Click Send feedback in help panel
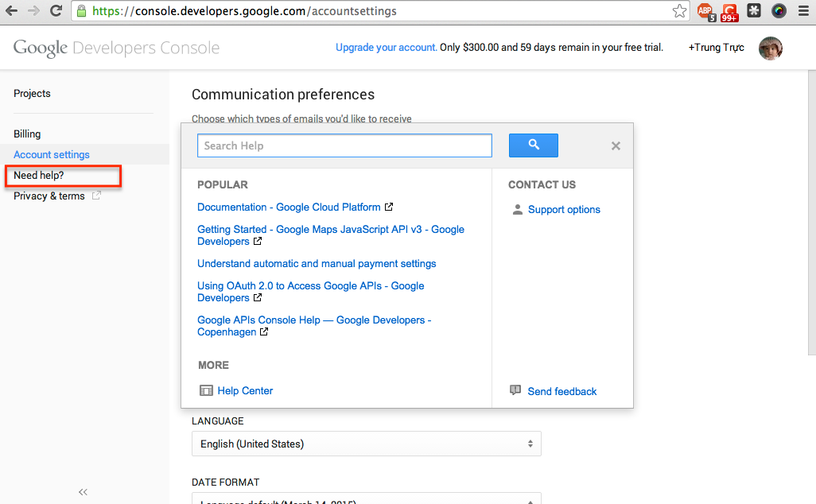This screenshot has width=816, height=504. (x=561, y=391)
